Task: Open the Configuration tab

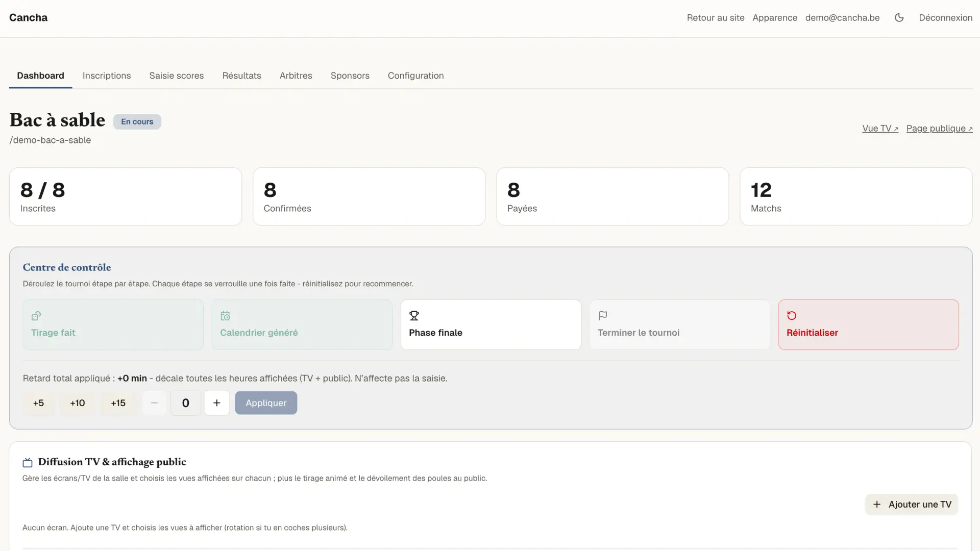Action: click(x=416, y=76)
